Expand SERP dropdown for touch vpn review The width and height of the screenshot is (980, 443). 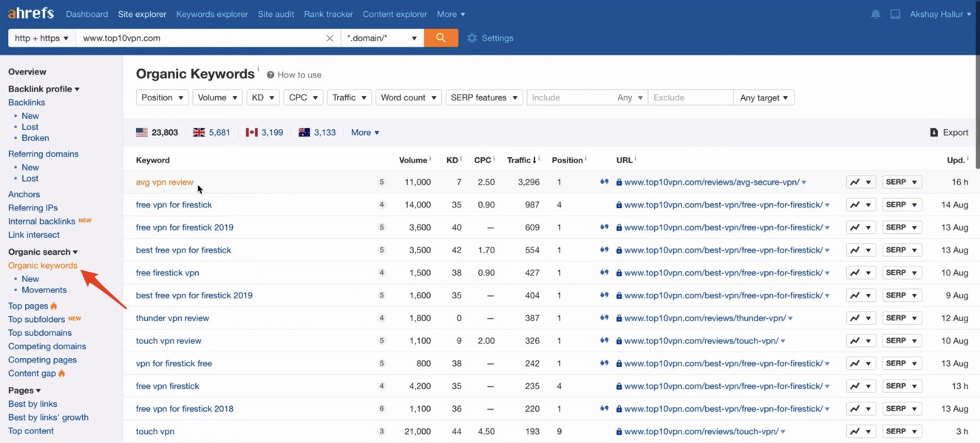pos(902,341)
